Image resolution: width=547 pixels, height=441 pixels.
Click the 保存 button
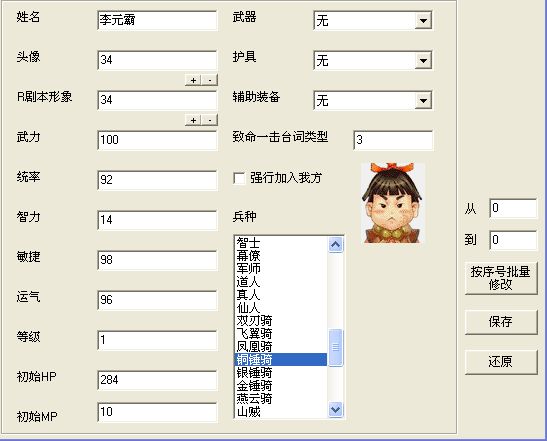[501, 322]
